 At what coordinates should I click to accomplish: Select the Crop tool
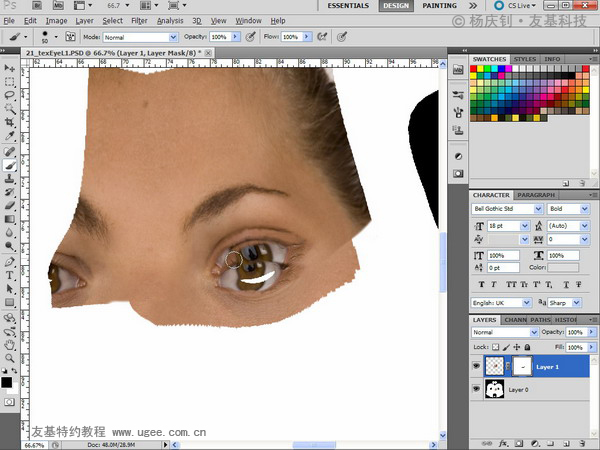(x=9, y=122)
